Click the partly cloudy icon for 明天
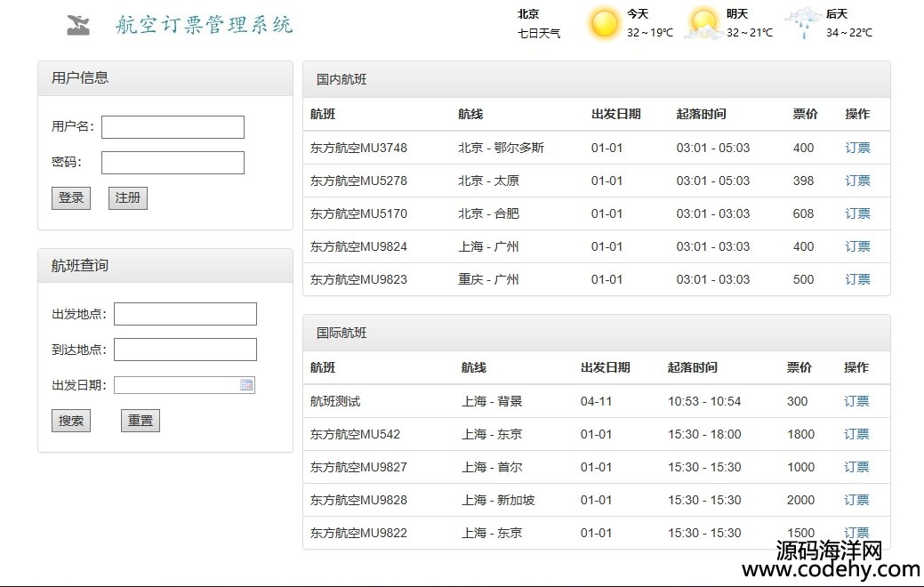924x587 pixels. (703, 24)
